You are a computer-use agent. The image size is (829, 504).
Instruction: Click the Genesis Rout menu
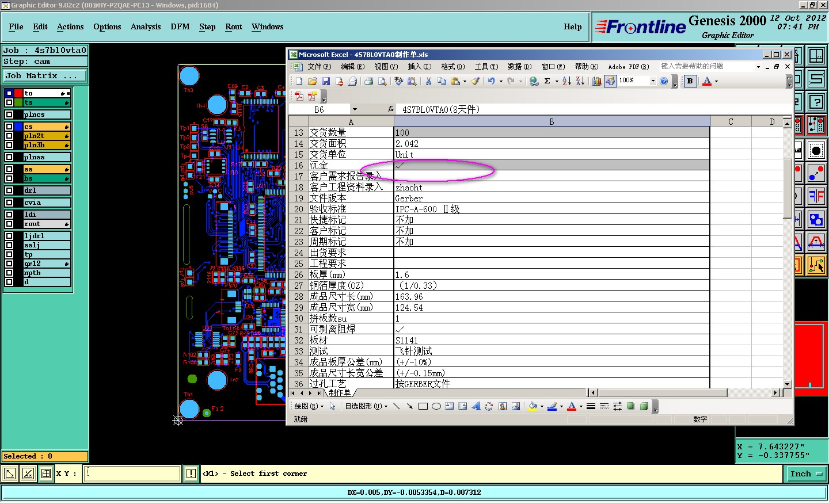point(234,27)
